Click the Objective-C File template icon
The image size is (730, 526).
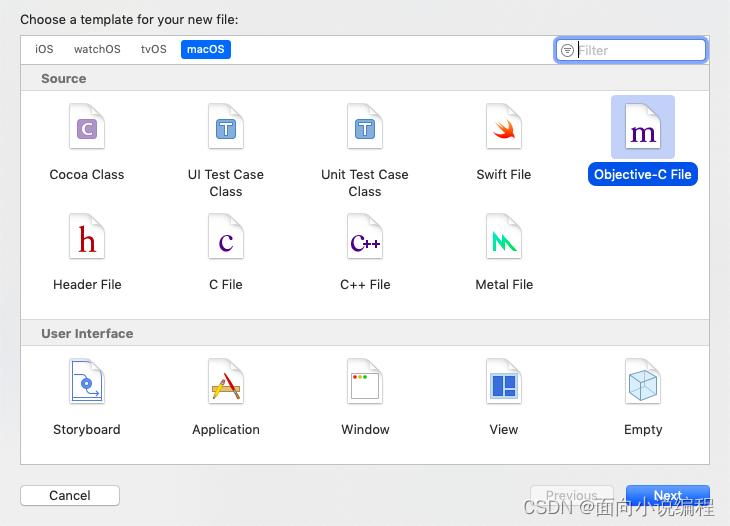tap(643, 127)
